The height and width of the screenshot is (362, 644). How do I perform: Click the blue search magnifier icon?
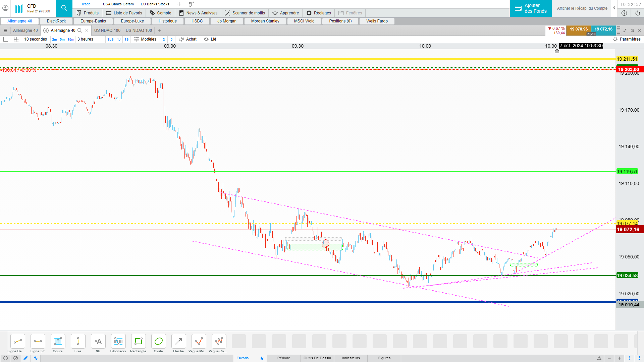[x=64, y=8]
